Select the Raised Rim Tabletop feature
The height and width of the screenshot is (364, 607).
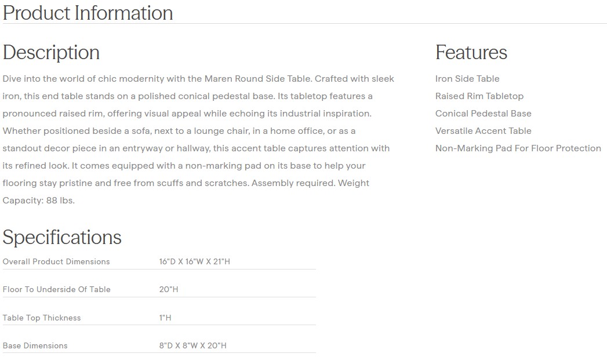click(x=479, y=96)
